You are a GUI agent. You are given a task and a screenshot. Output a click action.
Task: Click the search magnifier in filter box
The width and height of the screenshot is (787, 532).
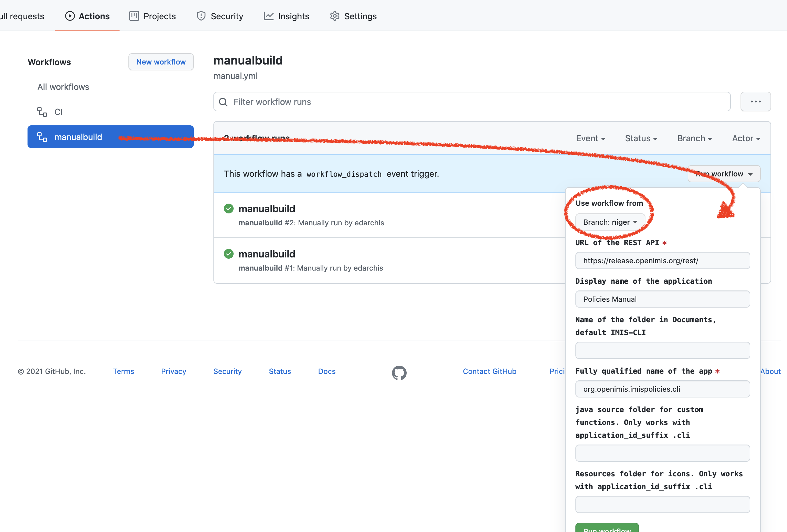tap(223, 102)
